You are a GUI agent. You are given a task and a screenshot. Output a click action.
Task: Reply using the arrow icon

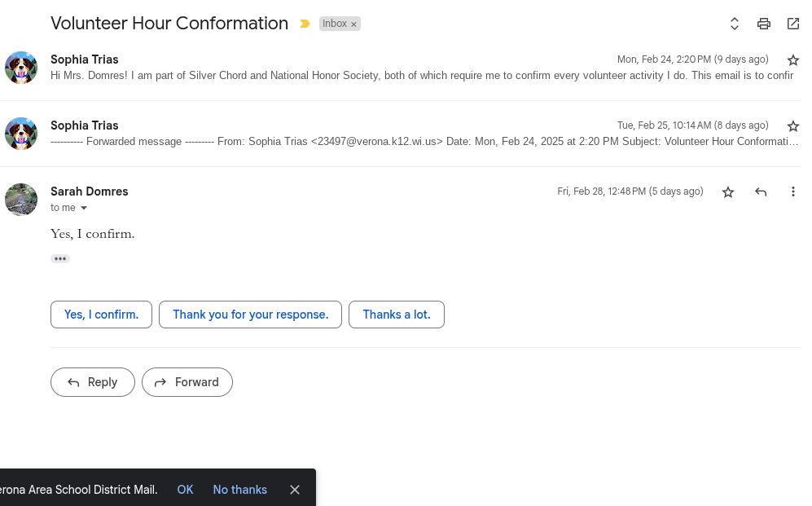pyautogui.click(x=761, y=192)
